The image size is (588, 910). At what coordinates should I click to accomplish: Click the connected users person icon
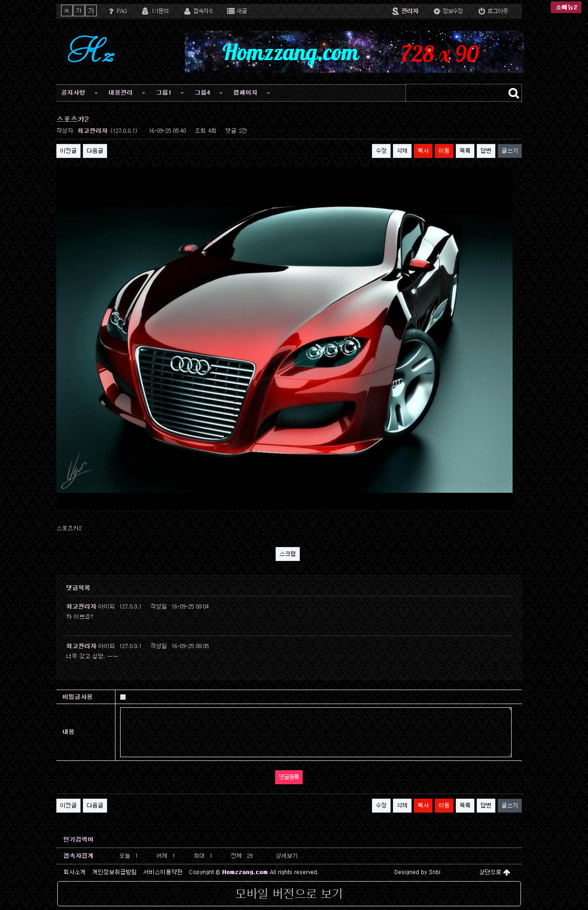click(x=187, y=11)
